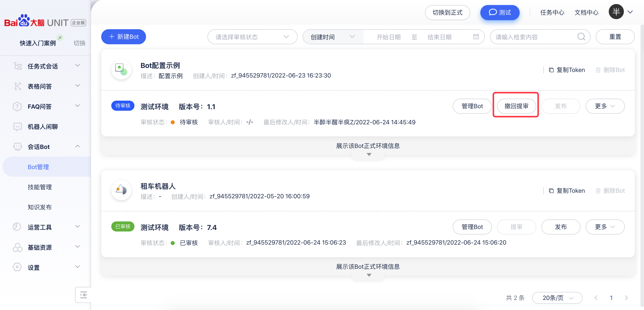This screenshot has width=644, height=310.
Task: Click the 切换到正式 button
Action: point(448,13)
